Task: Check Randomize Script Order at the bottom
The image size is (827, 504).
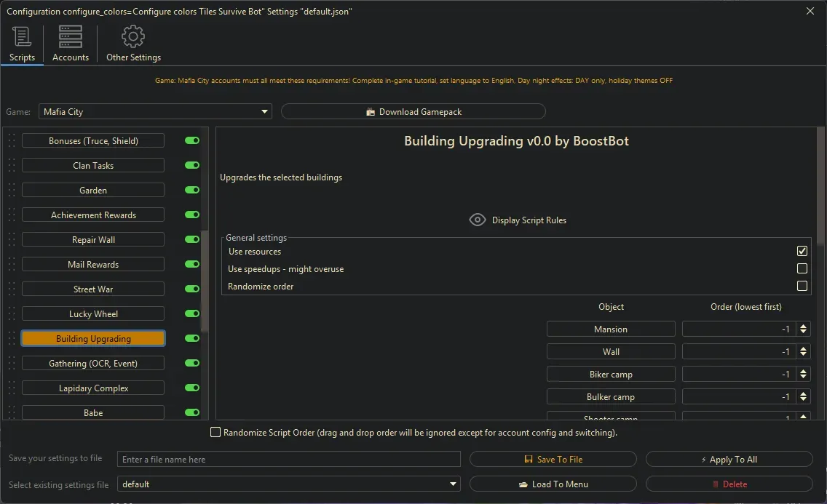Action: tap(215, 432)
